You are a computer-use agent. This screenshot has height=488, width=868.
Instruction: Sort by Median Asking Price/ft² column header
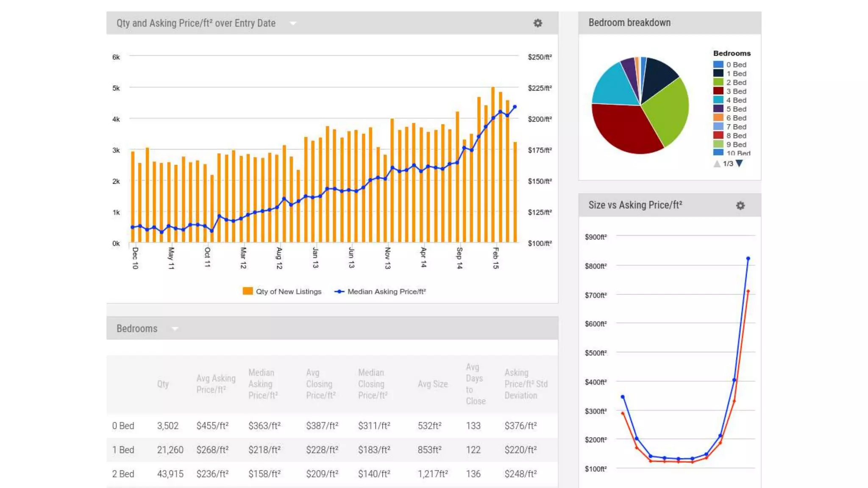(262, 384)
